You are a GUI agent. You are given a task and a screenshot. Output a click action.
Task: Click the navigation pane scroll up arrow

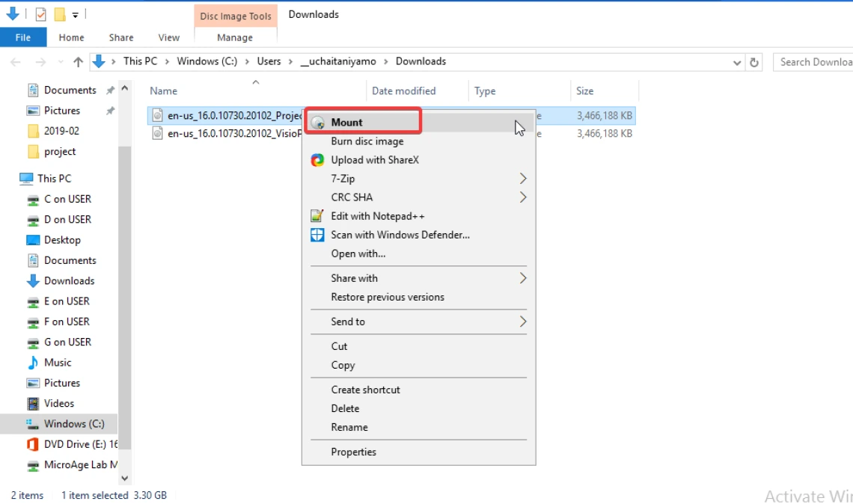(x=124, y=88)
